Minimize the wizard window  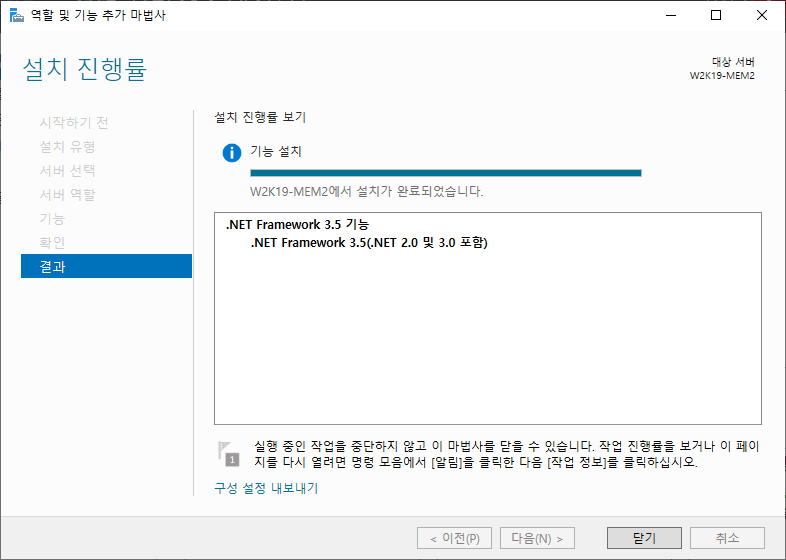671,15
